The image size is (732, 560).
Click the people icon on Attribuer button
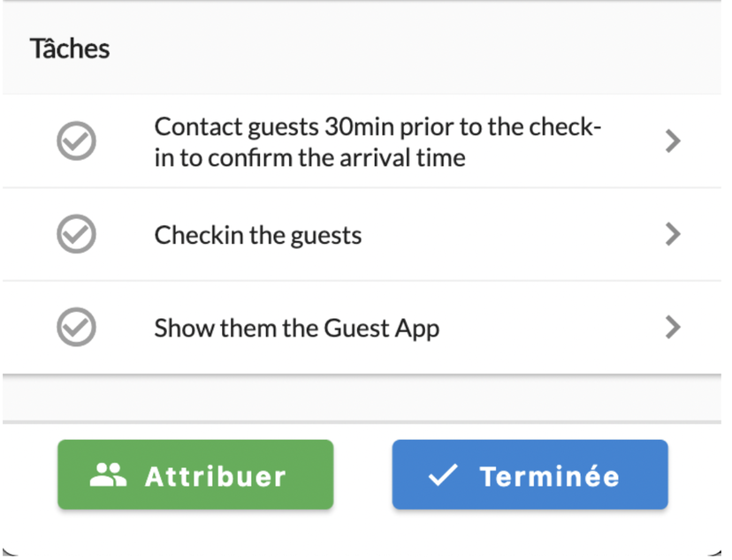[x=108, y=475]
